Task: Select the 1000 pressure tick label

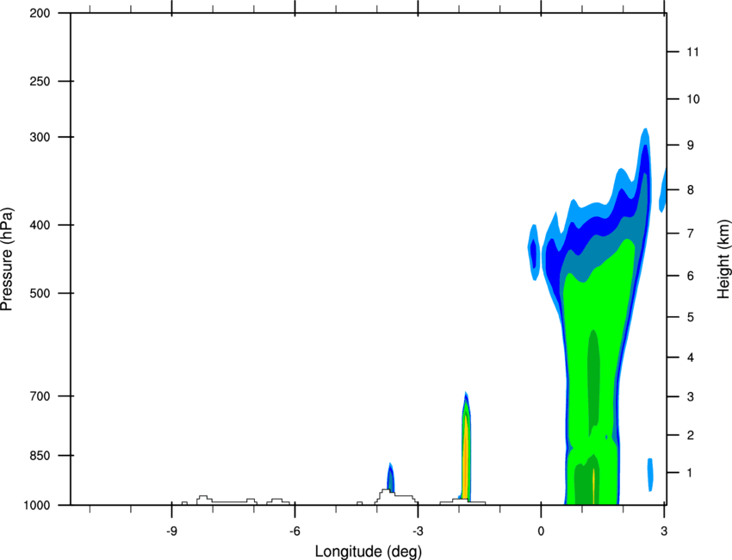Action: pyautogui.click(x=37, y=506)
